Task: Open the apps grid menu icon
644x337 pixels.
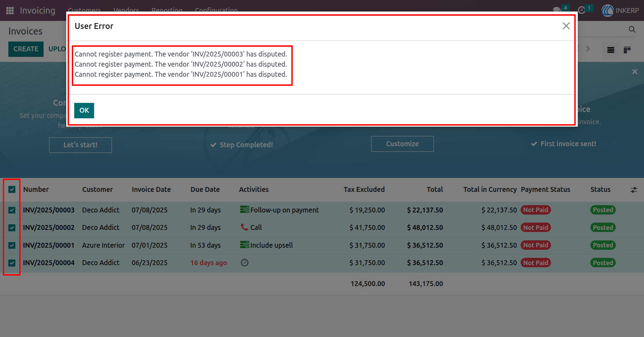Action: (10, 10)
